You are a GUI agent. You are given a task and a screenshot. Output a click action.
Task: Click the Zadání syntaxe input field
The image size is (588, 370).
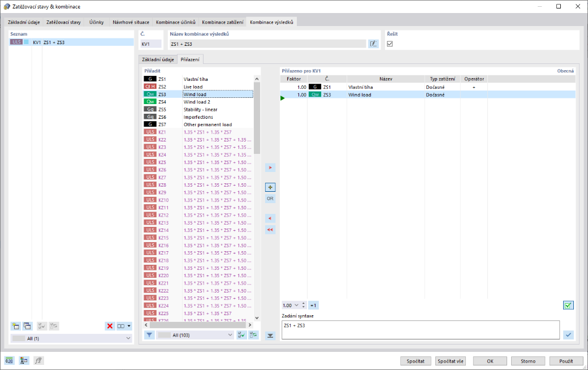coord(421,330)
